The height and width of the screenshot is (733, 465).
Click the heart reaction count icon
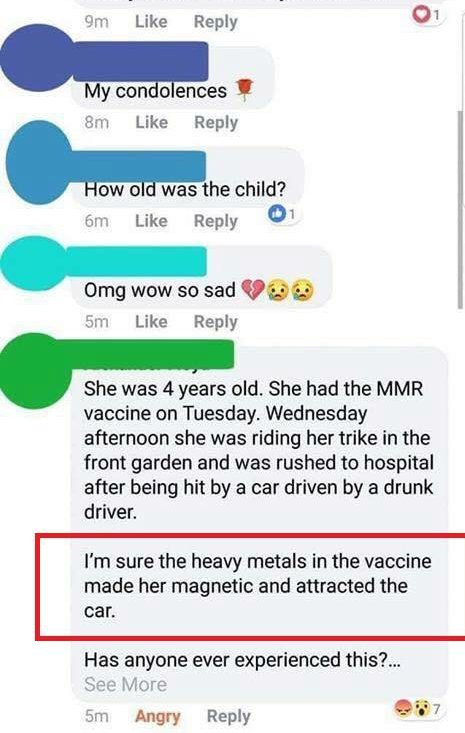point(427,15)
